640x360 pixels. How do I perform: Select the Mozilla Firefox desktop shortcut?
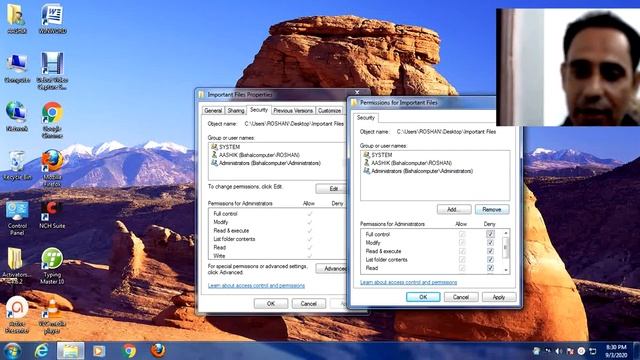pos(52,168)
